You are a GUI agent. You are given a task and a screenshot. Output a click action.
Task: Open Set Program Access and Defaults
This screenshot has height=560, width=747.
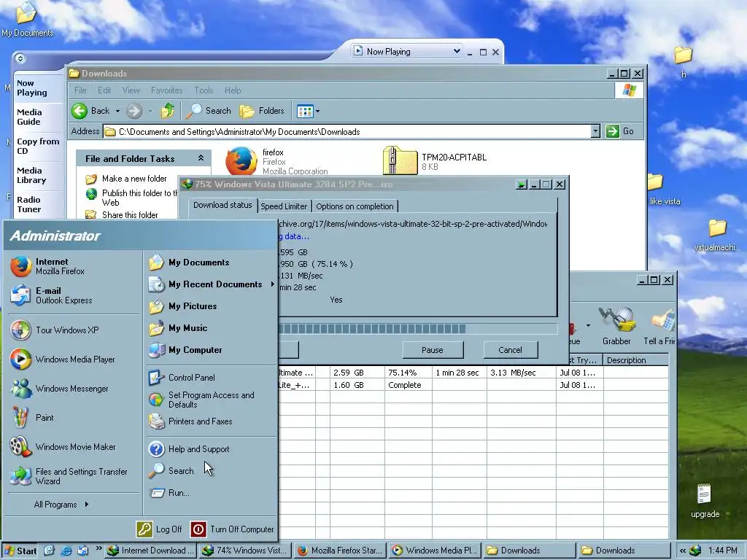[201, 400]
